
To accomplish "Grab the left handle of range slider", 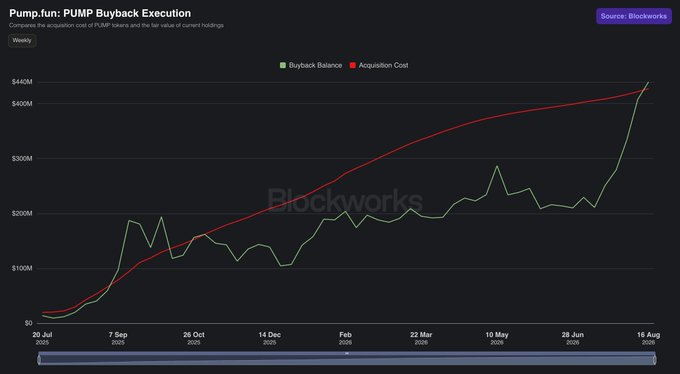I will click(x=39, y=359).
